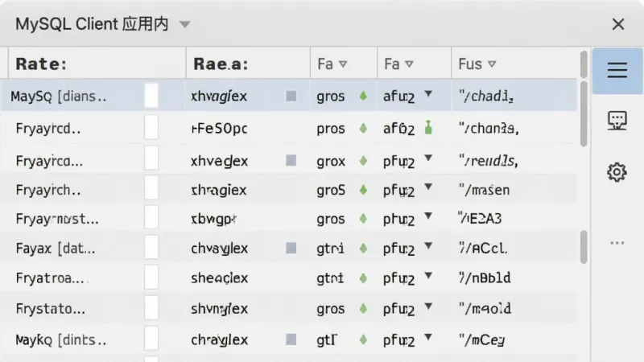
Task: Toggle the checkbox in the Fryayrcd row
Action: tap(151, 128)
